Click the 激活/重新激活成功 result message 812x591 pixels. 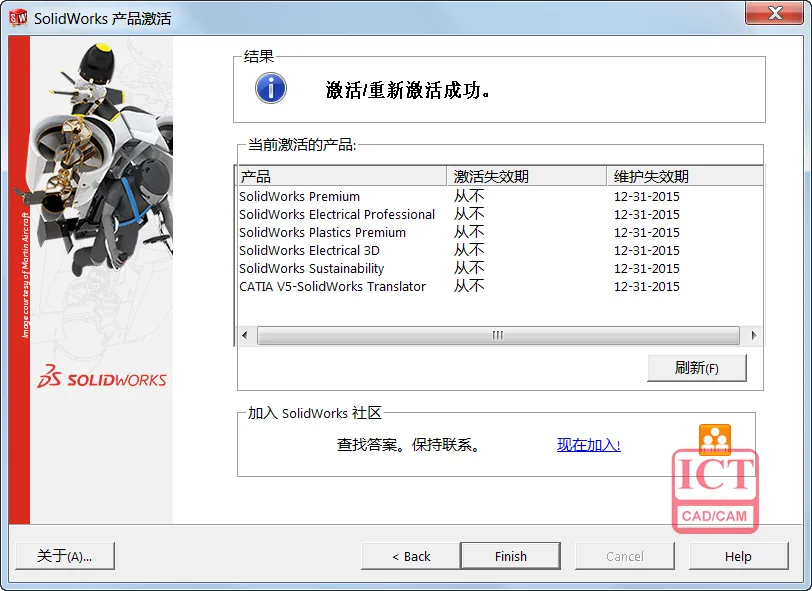tap(408, 90)
